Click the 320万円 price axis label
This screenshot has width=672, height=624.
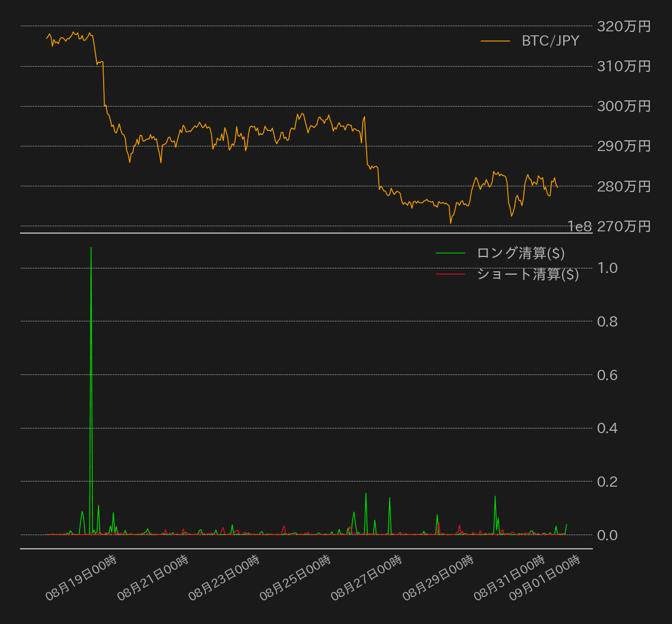[x=624, y=26]
